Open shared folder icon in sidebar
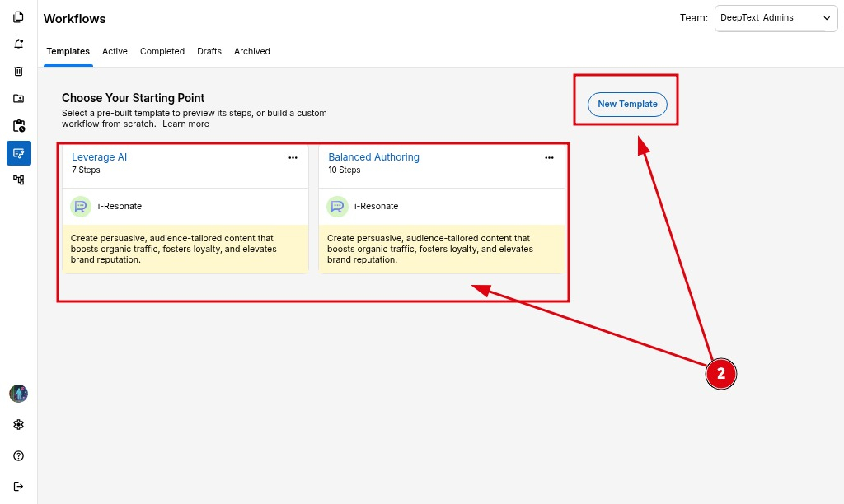The image size is (844, 504). (18, 99)
